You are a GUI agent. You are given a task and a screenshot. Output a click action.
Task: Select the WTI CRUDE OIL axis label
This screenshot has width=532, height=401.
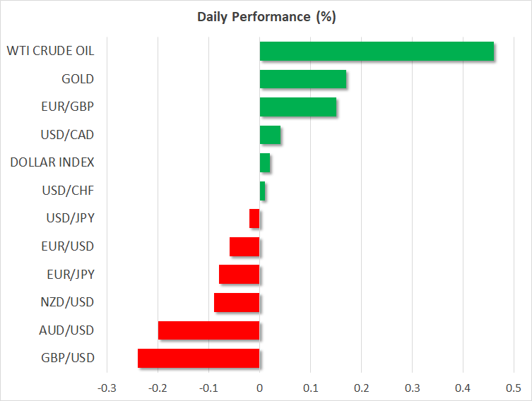[50, 51]
